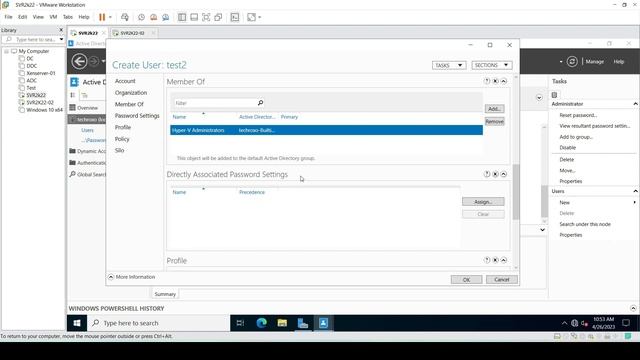Take a snapshot using the clock icon

(x=141, y=17)
